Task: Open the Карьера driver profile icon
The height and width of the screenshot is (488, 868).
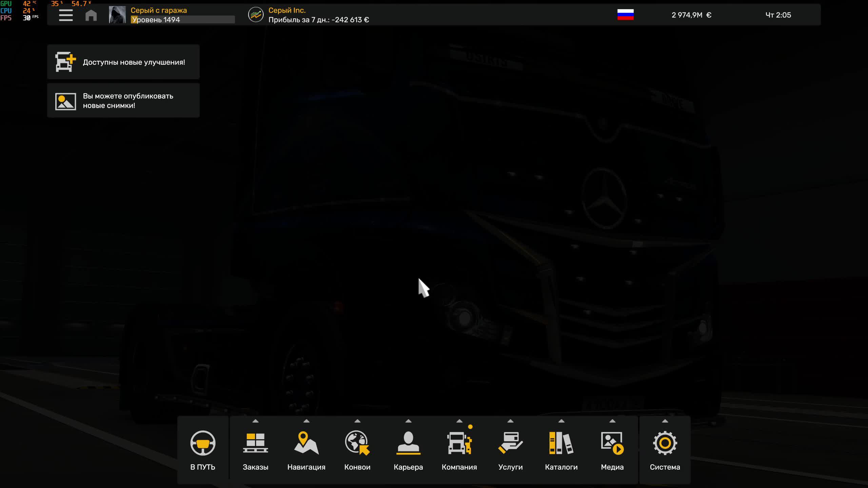Action: [408, 443]
